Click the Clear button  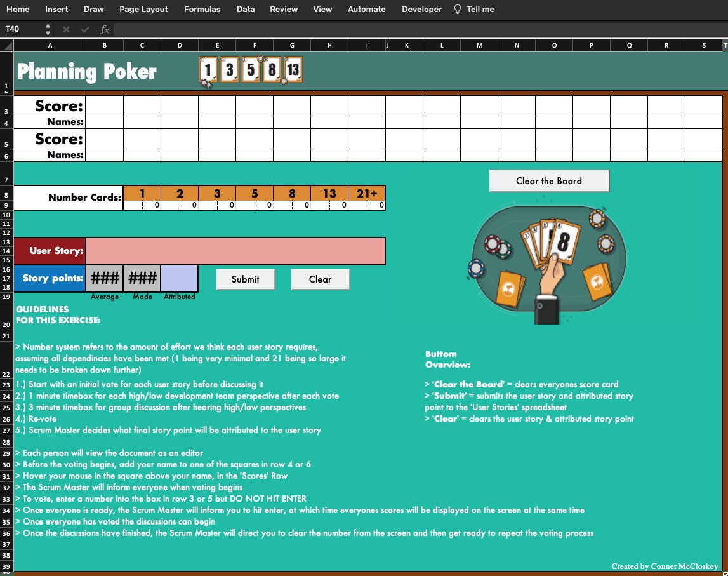(x=320, y=279)
